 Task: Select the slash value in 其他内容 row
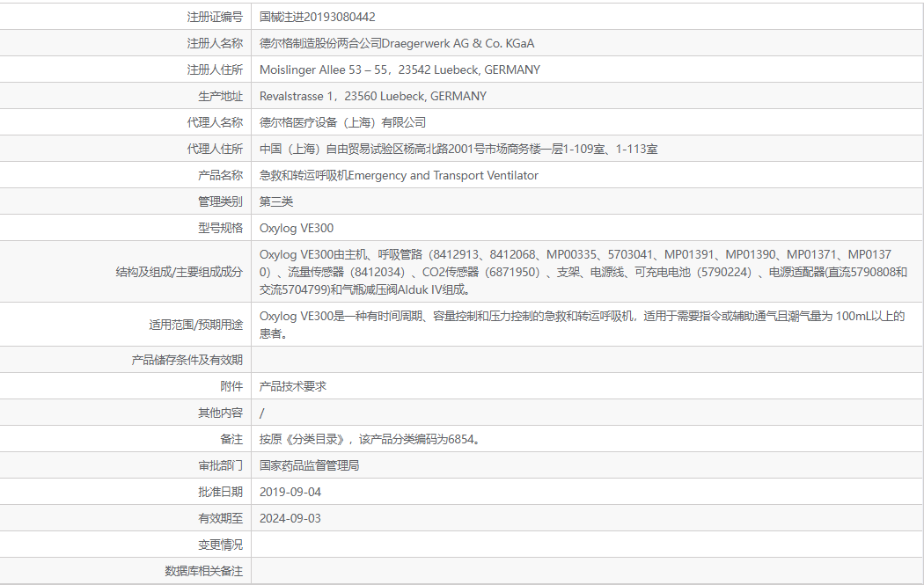pos(261,413)
